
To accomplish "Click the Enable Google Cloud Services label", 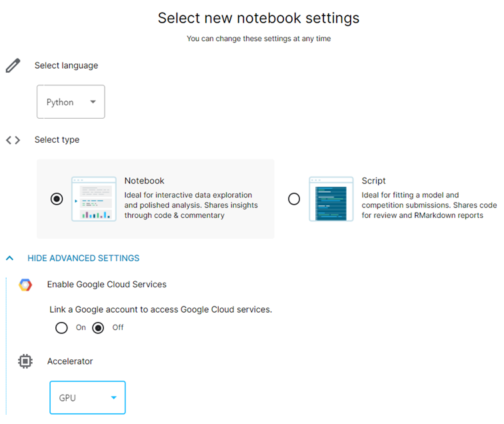I will pyautogui.click(x=107, y=285).
